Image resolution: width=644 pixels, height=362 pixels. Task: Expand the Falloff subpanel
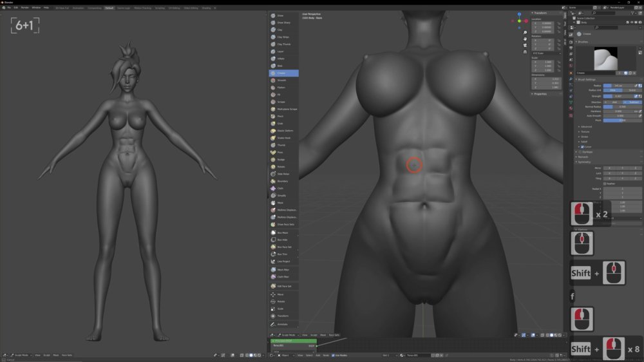[x=585, y=142]
